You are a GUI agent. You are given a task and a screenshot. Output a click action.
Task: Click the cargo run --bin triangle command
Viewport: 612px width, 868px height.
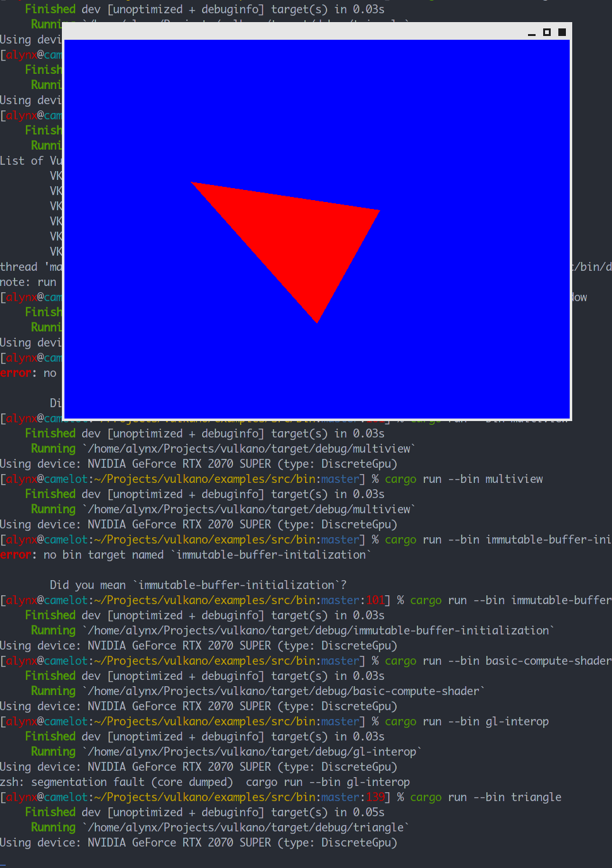click(485, 797)
